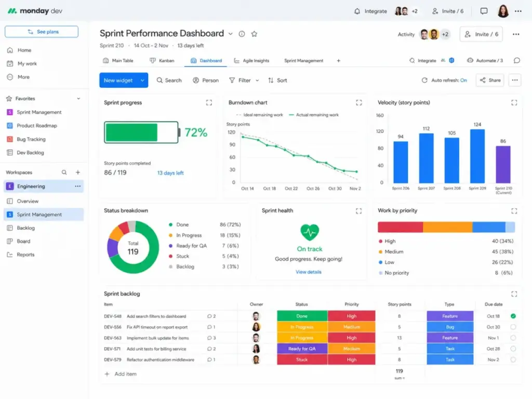Click Add item in Sprint backlog
Image resolution: width=532 pixels, height=399 pixels.
pyautogui.click(x=121, y=374)
